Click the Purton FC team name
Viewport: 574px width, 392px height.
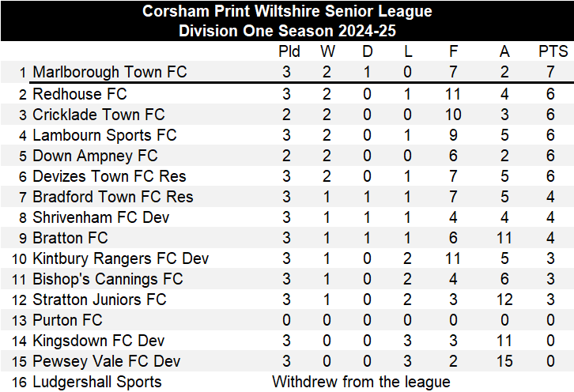pos(67,320)
